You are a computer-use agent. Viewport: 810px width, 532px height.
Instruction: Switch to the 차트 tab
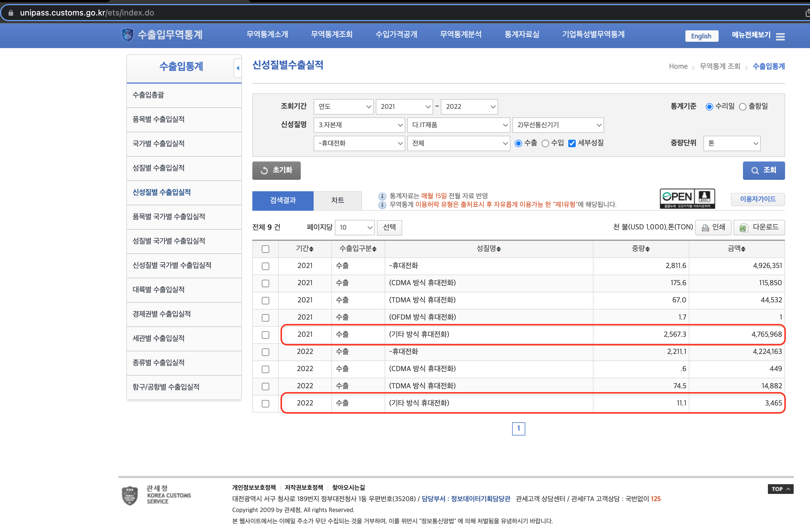click(x=337, y=201)
